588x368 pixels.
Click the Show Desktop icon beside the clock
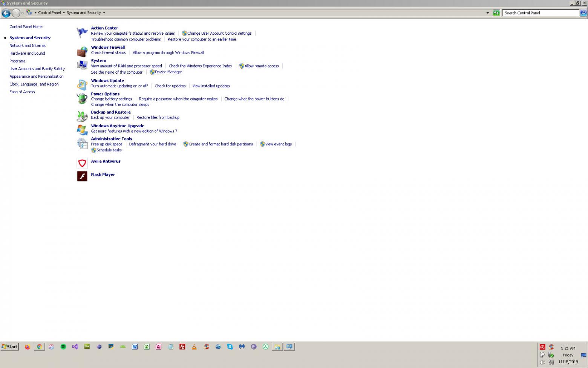click(583, 355)
